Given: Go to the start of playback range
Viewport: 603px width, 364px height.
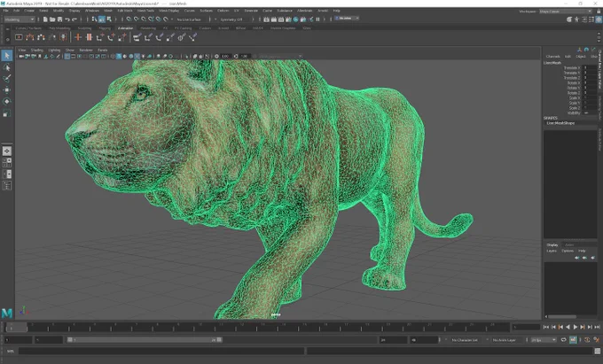Looking at the screenshot, I should (546, 327).
